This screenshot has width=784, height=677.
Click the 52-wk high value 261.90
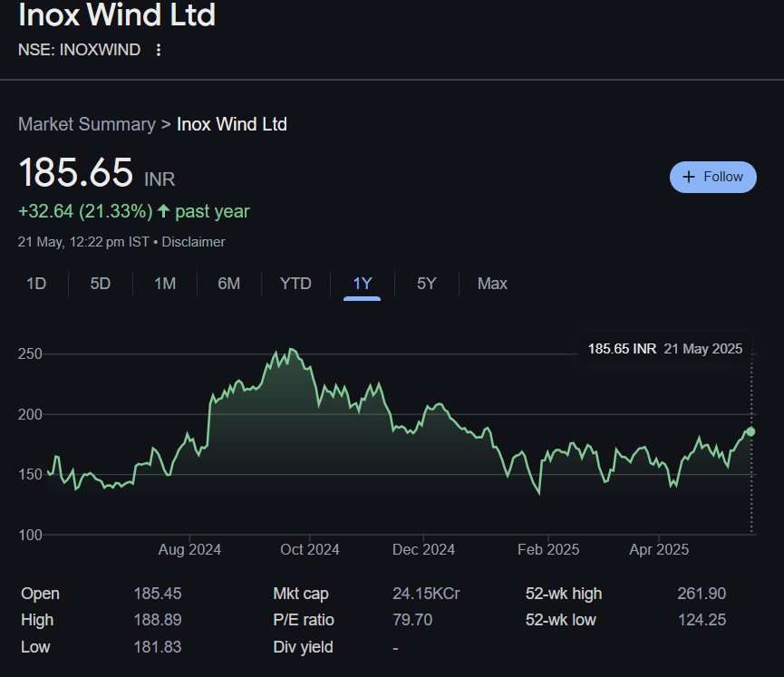[702, 594]
